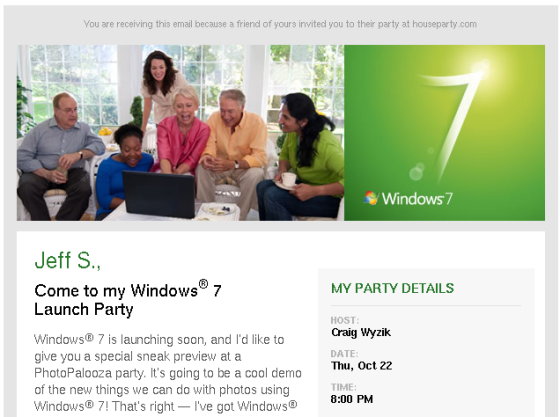Click the MY PARTY DETAILS heading
560x417 pixels.
pos(392,288)
